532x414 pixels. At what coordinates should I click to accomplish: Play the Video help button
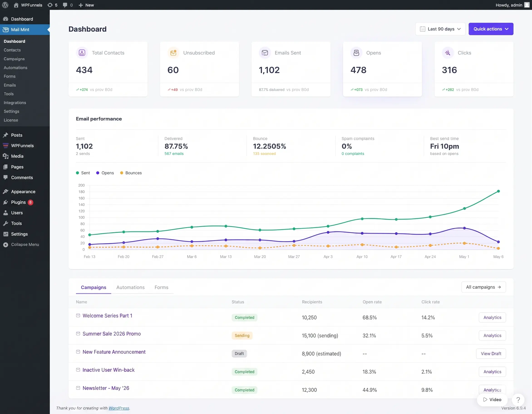[x=492, y=400]
